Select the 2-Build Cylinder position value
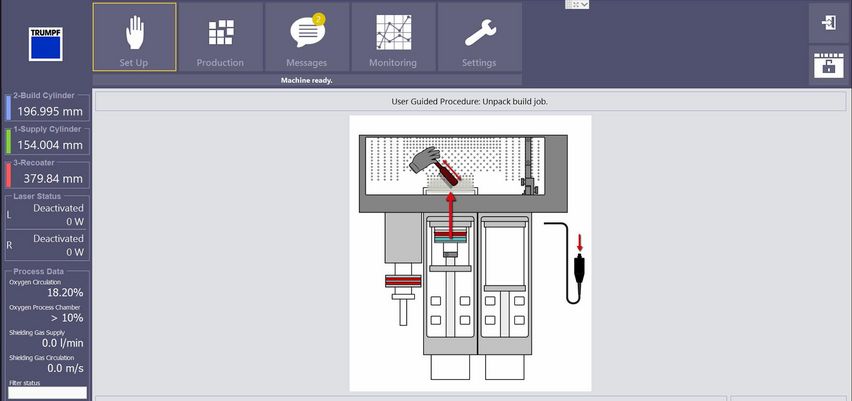This screenshot has height=401, width=852. (50, 111)
